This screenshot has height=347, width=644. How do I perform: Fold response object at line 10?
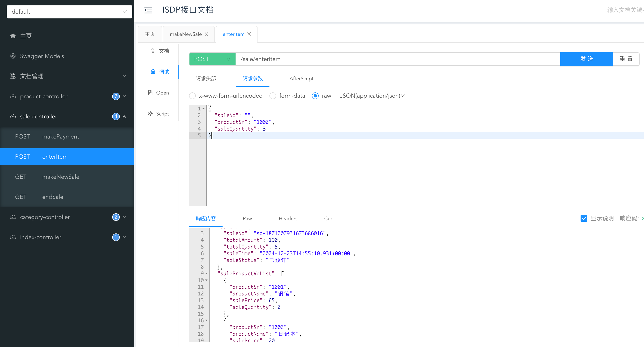point(206,280)
